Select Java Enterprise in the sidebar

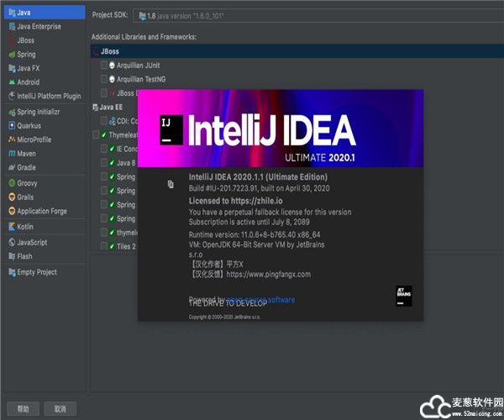(x=39, y=26)
